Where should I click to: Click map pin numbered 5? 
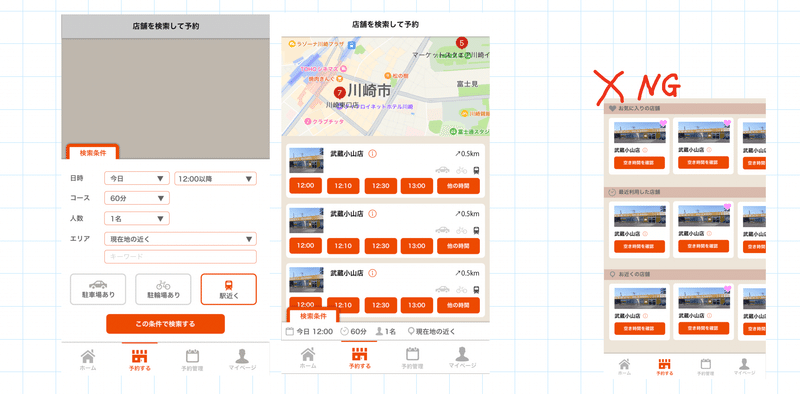(x=461, y=42)
